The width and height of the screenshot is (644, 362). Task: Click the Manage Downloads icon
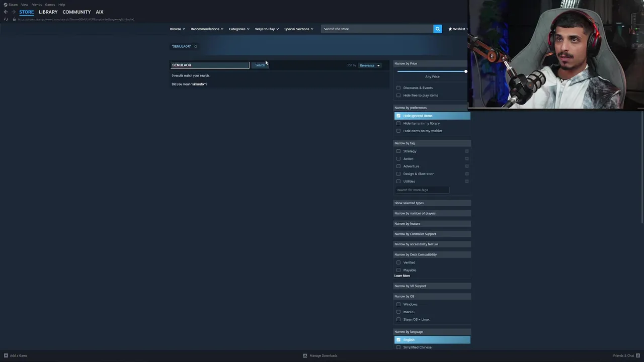tap(305, 355)
